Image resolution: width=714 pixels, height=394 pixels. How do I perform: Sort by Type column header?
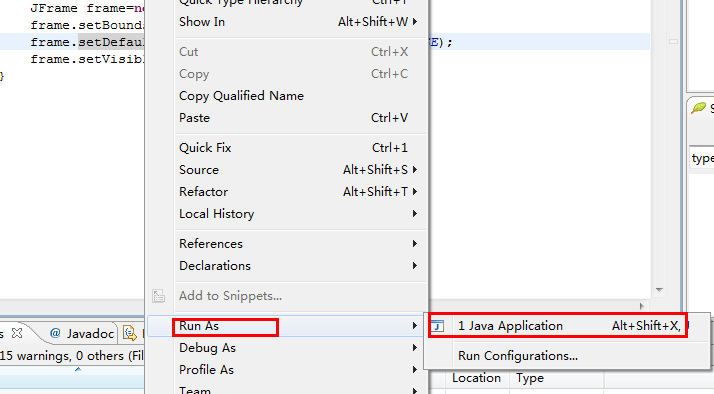pos(530,378)
